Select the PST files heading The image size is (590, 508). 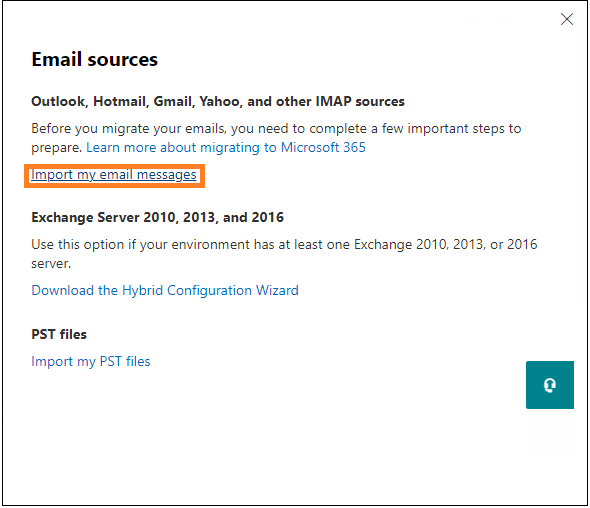[59, 335]
